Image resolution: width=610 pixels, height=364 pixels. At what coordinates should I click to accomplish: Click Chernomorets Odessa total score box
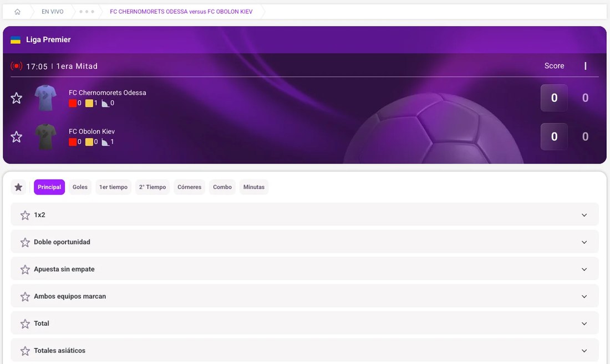(x=555, y=98)
